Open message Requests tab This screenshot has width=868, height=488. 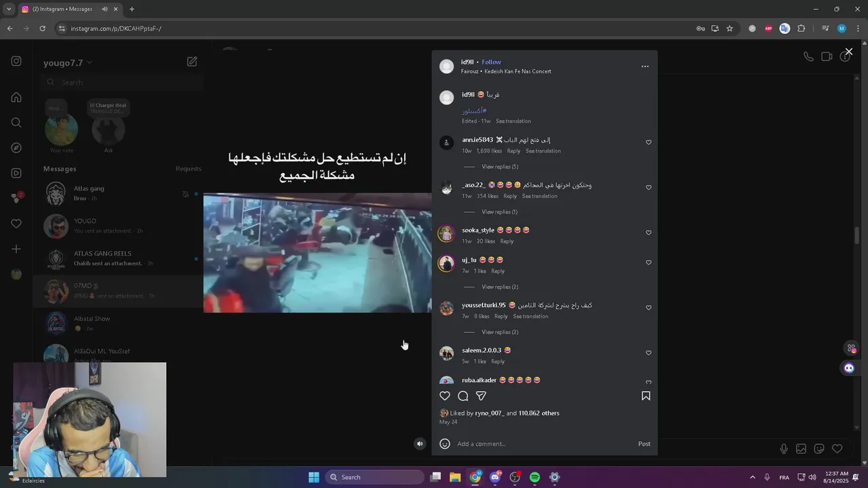[x=189, y=169]
